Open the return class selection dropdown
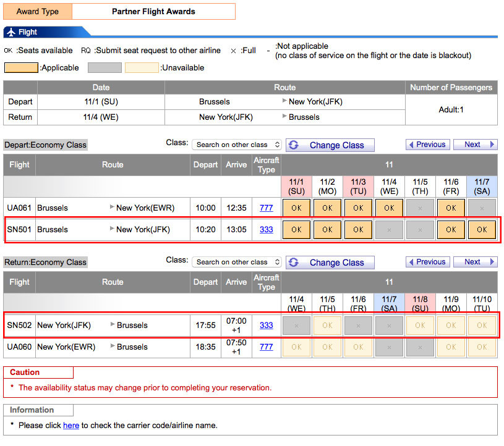The height and width of the screenshot is (446, 504). click(x=236, y=262)
